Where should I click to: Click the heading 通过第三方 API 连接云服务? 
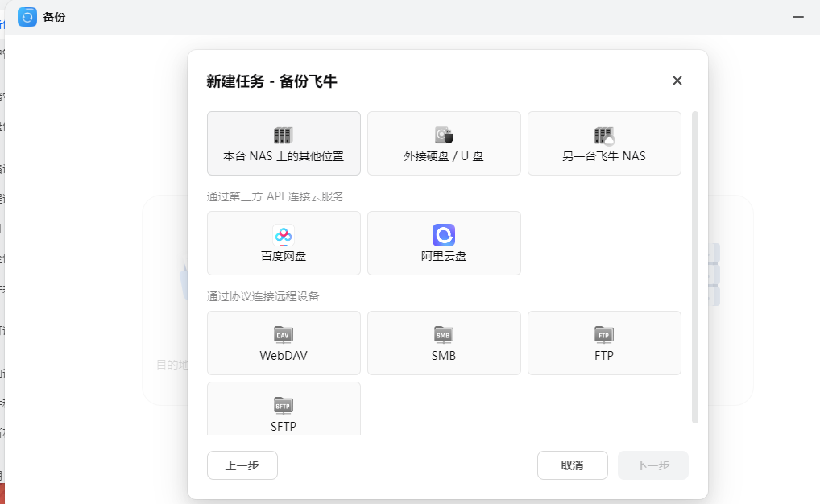tap(275, 196)
